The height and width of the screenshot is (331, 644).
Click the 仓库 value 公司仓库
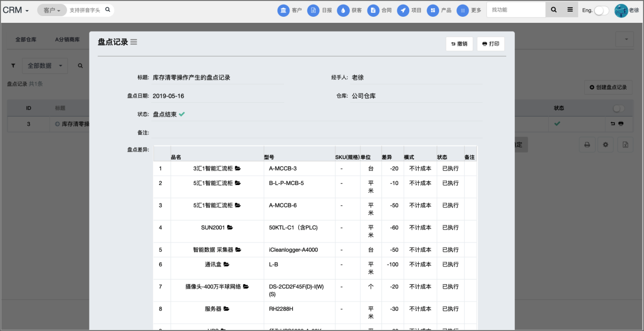coord(364,96)
